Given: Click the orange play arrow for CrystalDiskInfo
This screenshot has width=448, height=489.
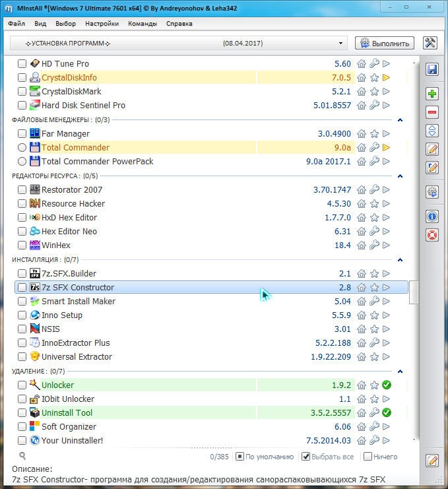Looking at the screenshot, I should coord(386,77).
